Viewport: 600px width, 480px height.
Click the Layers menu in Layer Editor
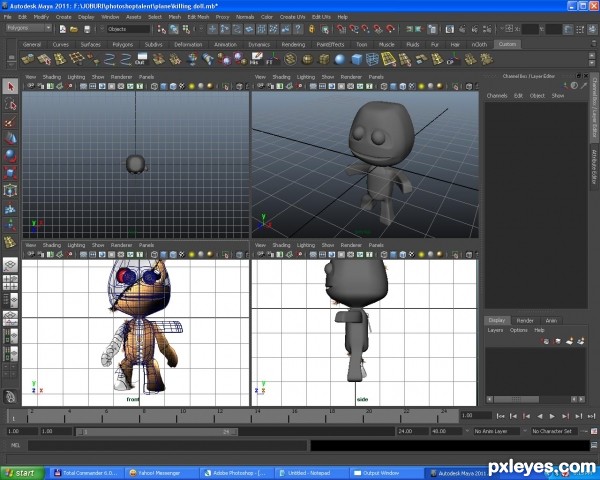[495, 330]
